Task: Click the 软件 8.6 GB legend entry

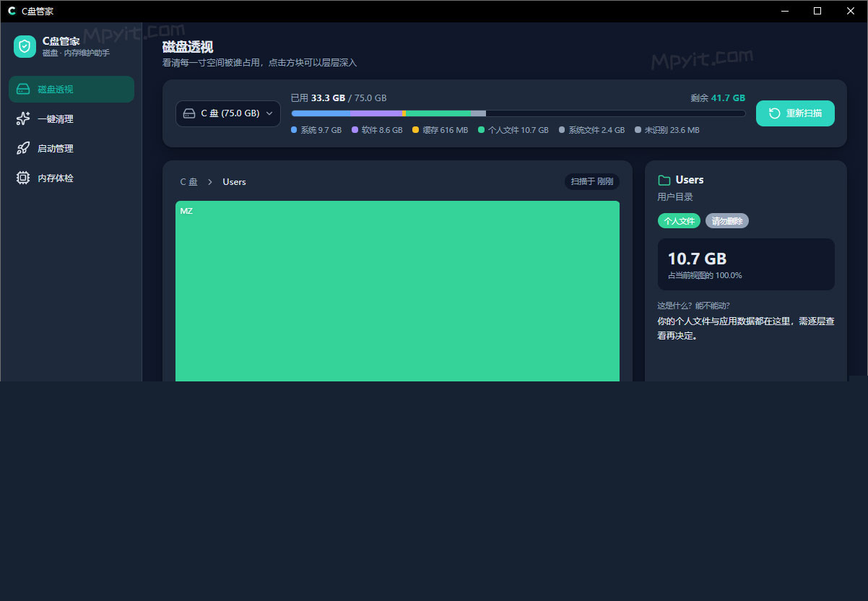Action: point(377,131)
